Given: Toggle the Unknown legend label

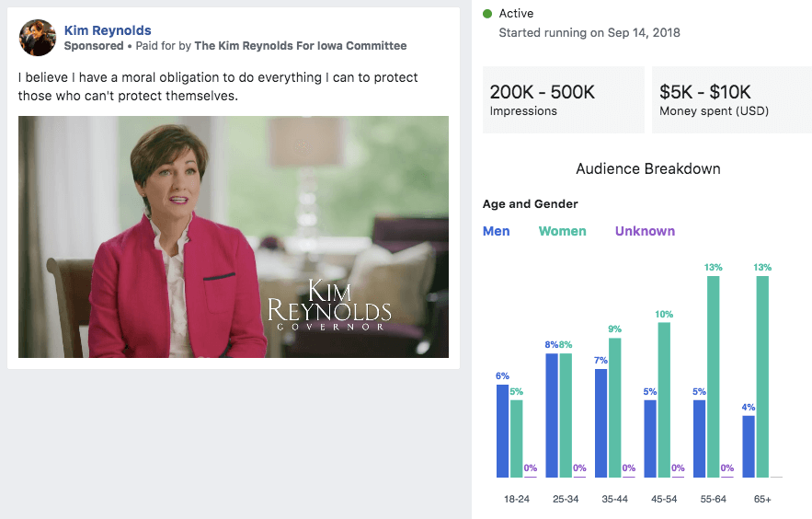Looking at the screenshot, I should click(x=645, y=231).
